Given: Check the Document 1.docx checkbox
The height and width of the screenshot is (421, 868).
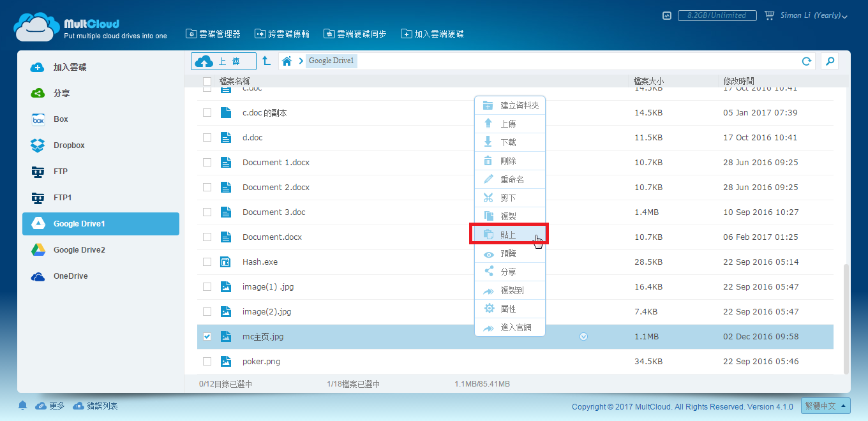Looking at the screenshot, I should 207,162.
